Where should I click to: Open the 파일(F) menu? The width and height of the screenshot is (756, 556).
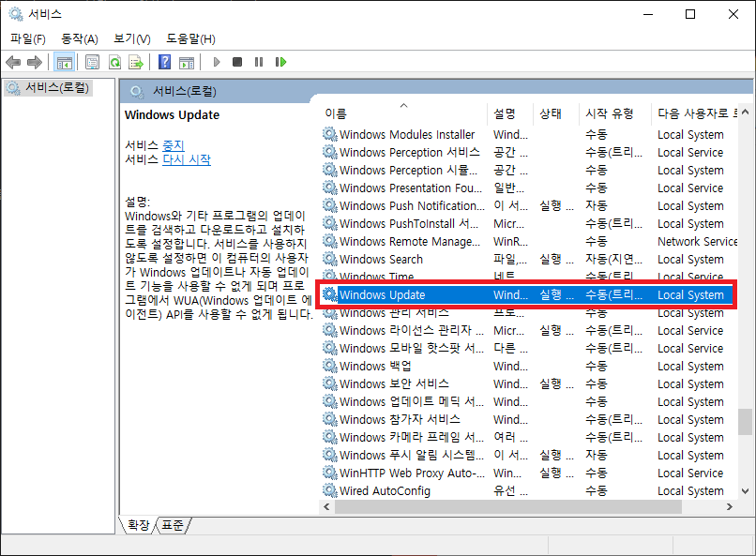point(28,39)
